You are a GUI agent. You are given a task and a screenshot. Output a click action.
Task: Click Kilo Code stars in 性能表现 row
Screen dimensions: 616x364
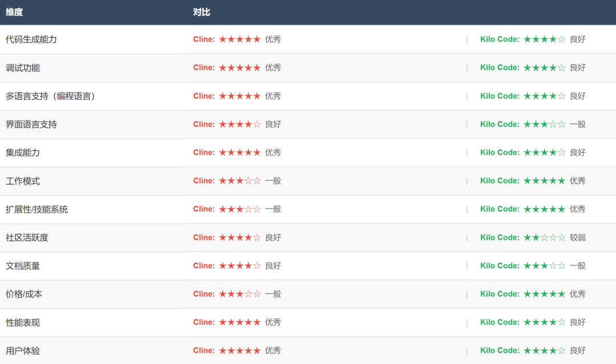[545, 322]
